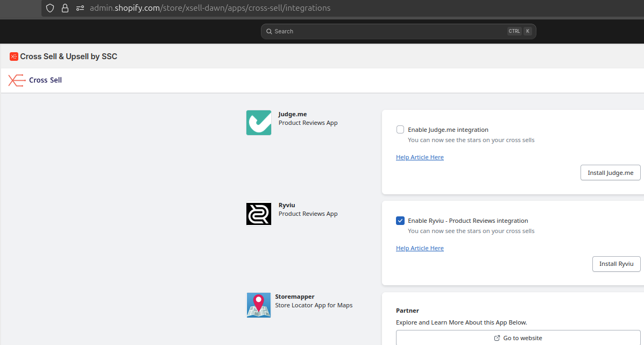
Task: Open the Cross Sell navigation label
Action: coord(45,80)
